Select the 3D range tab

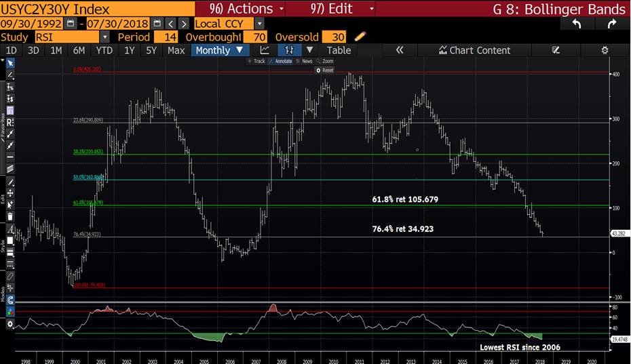33,50
